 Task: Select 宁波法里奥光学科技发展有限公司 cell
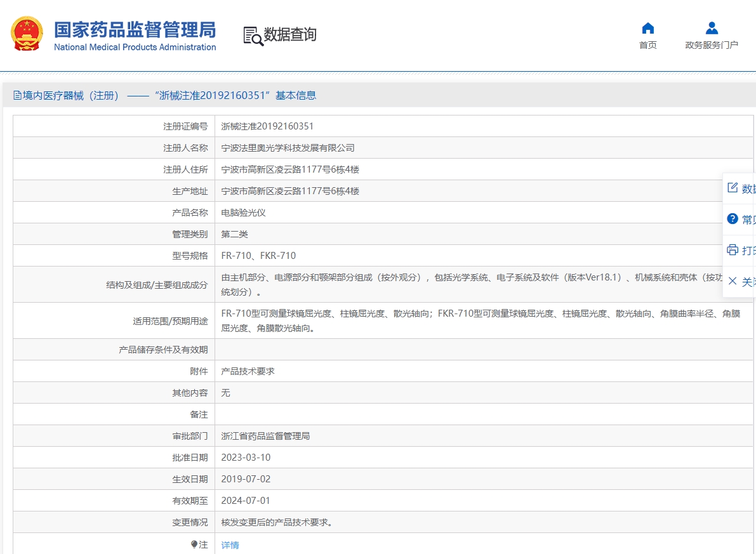click(x=288, y=148)
